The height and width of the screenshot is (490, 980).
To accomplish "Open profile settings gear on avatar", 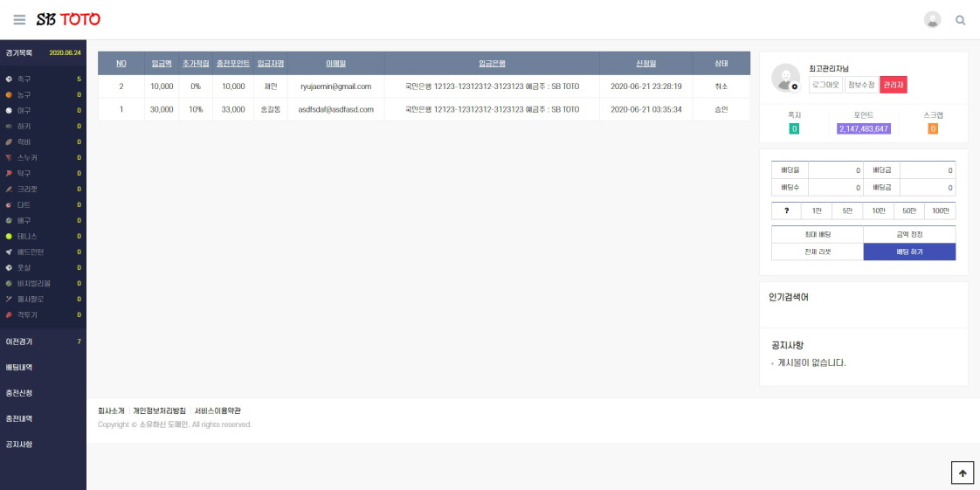I will [x=794, y=87].
